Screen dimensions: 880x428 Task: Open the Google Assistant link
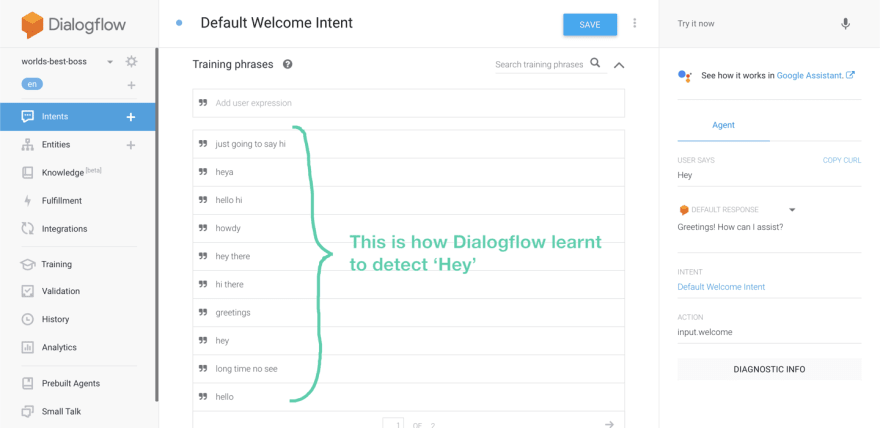coord(815,75)
